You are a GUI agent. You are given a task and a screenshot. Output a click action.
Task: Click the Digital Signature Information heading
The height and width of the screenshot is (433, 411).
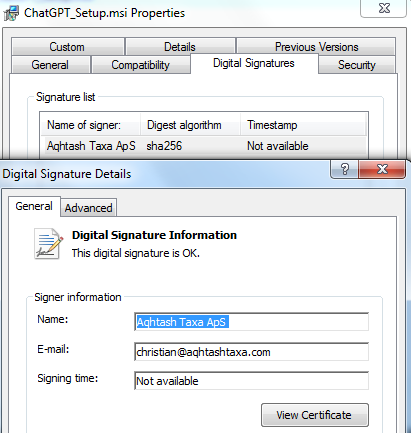[154, 235]
